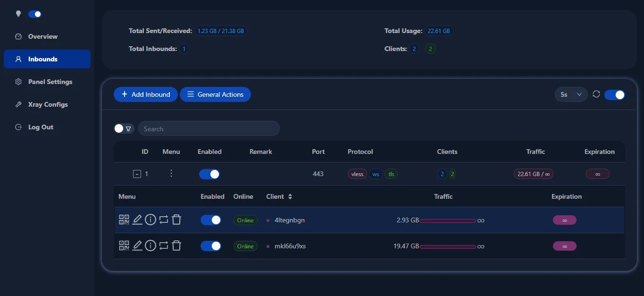Screen dimensions: 644x296
Task: Open Panel Settings
Action: click(x=47, y=82)
